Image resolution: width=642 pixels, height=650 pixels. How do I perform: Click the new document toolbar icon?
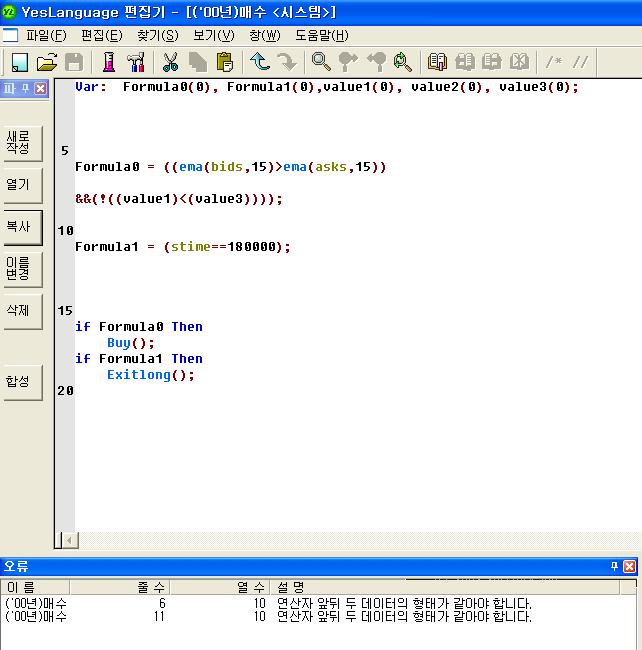pos(20,62)
